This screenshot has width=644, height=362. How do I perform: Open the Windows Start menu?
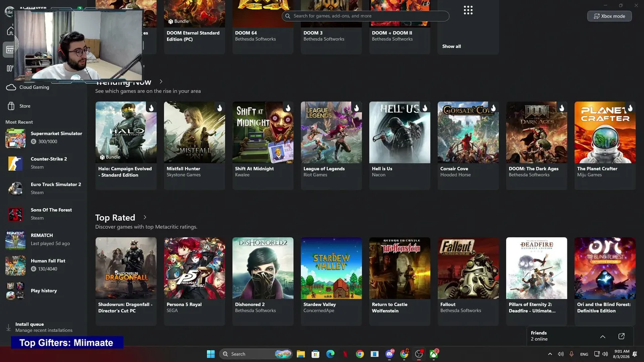[211, 354]
